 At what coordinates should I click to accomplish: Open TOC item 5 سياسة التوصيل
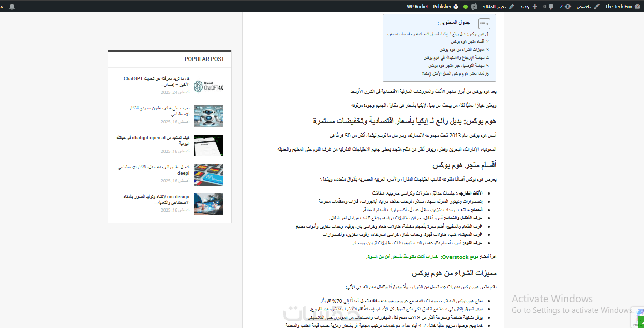[458, 66]
